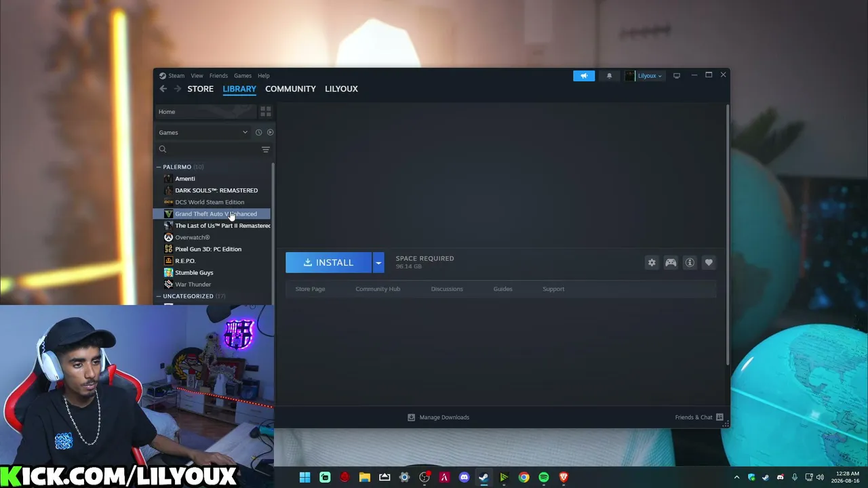Open the Steam notifications bell
Viewport: 868px width, 488px height.
pos(609,76)
